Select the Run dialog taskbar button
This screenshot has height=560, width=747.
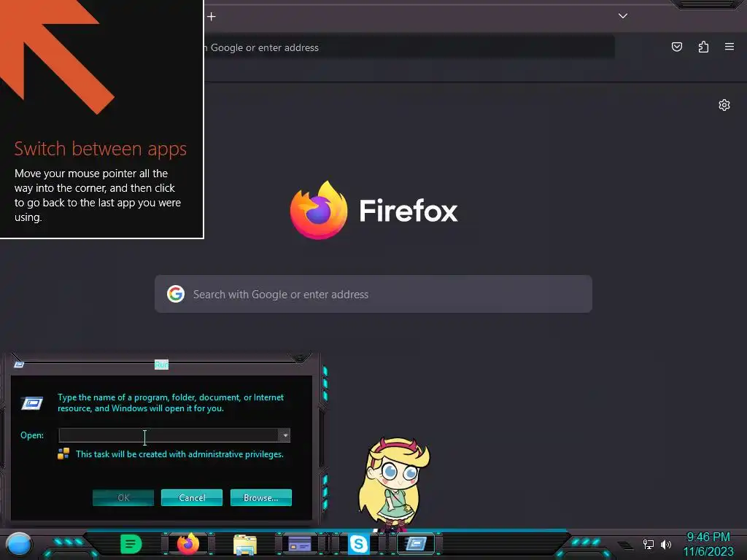pos(416,543)
